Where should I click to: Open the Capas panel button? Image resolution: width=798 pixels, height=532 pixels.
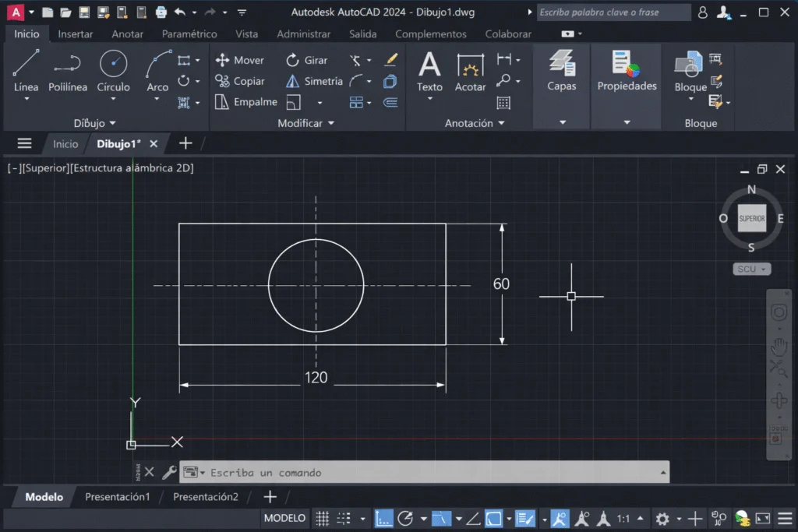[x=561, y=74]
